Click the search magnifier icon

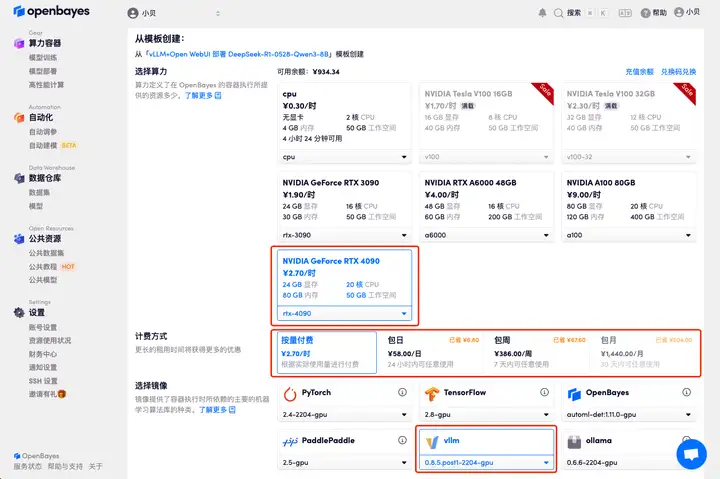pyautogui.click(x=558, y=13)
